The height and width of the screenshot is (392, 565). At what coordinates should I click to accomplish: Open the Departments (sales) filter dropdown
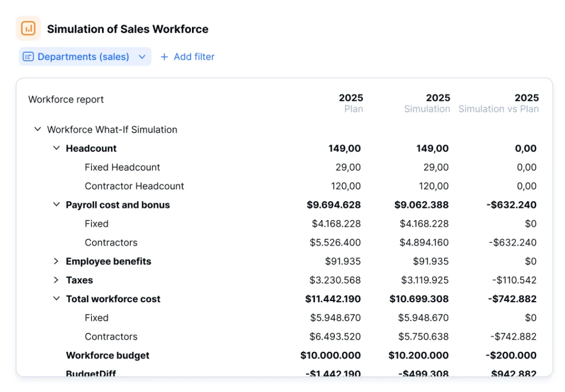pos(85,57)
